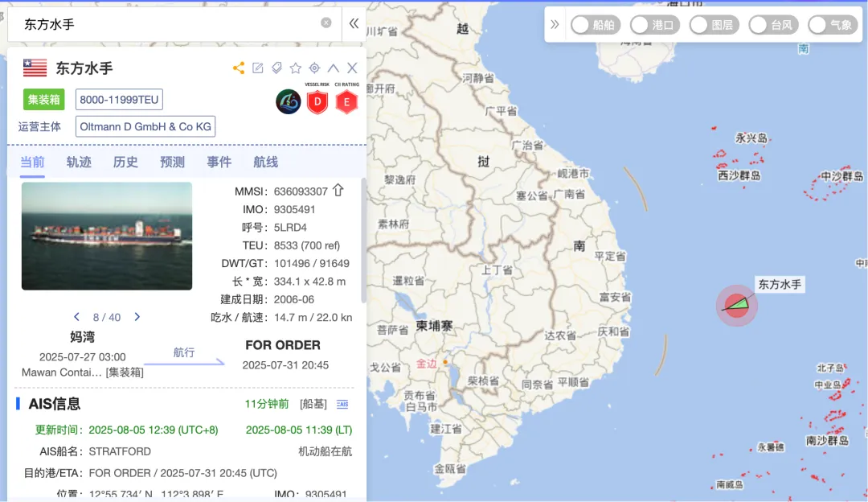
Task: Click the vessel marker on the map
Action: [x=737, y=305]
